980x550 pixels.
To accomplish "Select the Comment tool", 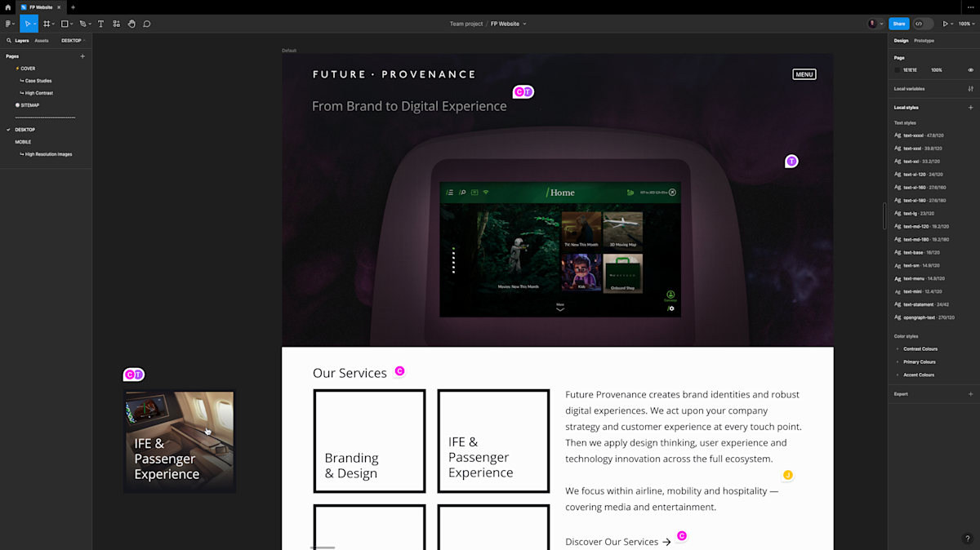I will (x=147, y=24).
